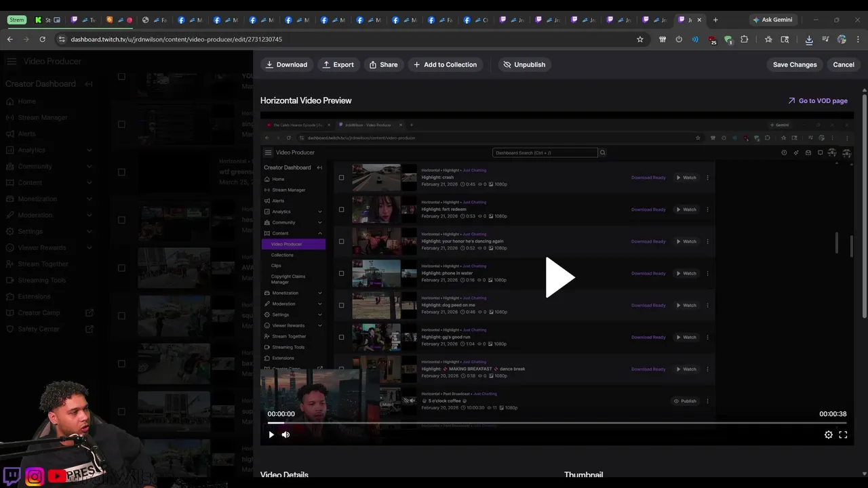
Task: Click the large play overlay on the video preview
Action: tap(560, 277)
